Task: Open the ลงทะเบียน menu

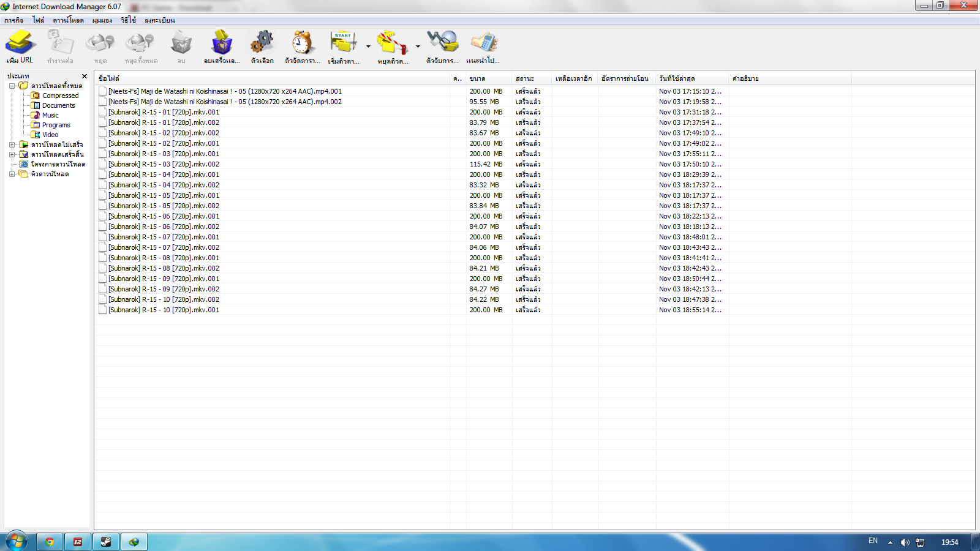Action: (160, 20)
